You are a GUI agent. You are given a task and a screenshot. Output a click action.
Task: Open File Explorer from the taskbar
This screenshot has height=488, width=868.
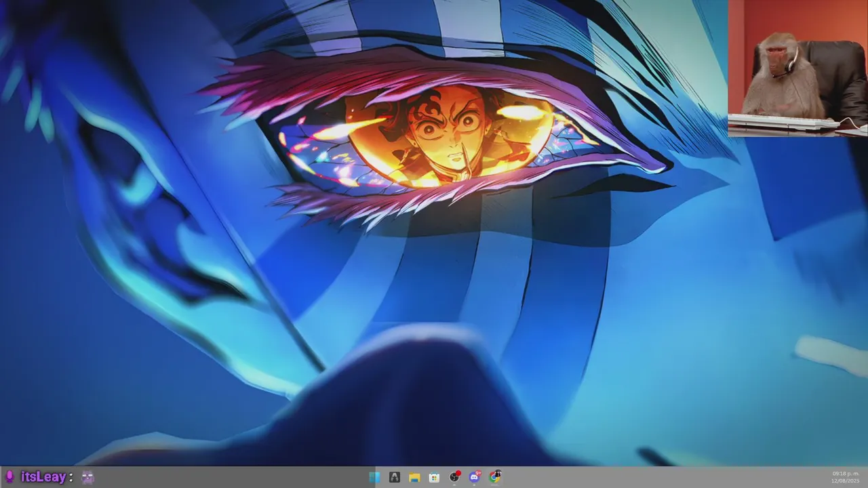[x=414, y=477]
